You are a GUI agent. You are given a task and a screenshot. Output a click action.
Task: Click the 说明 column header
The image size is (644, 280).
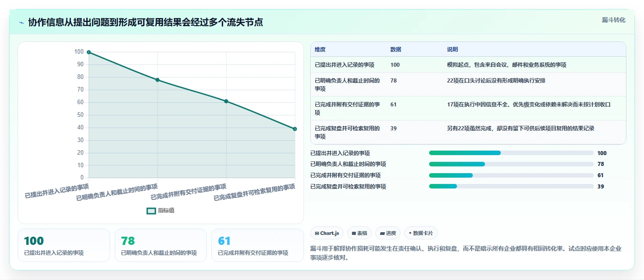click(x=453, y=50)
